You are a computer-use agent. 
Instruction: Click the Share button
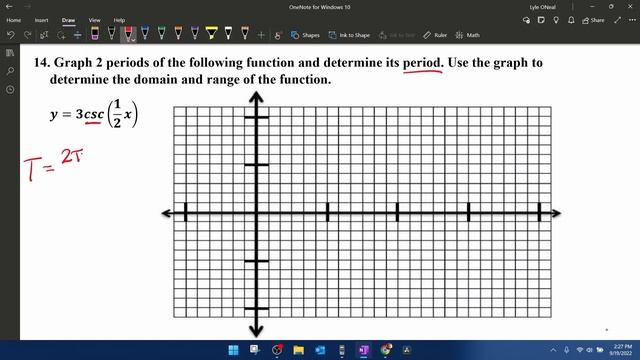(593, 20)
